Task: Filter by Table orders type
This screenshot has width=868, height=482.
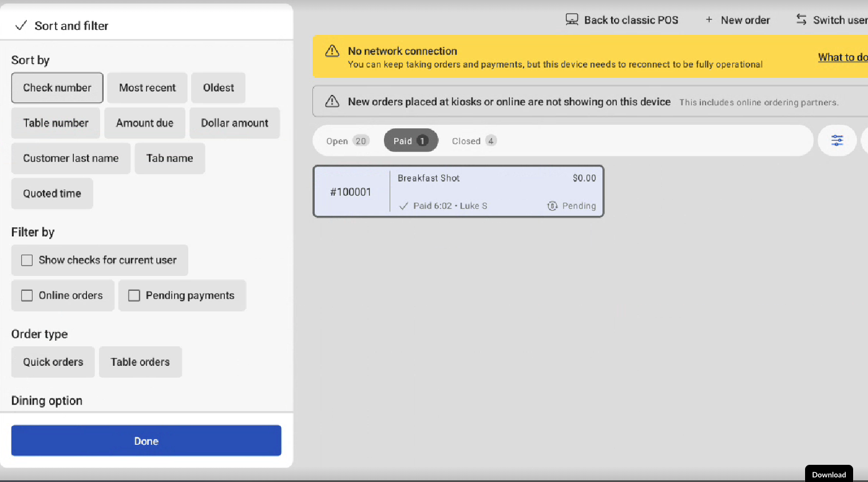Action: (x=140, y=362)
